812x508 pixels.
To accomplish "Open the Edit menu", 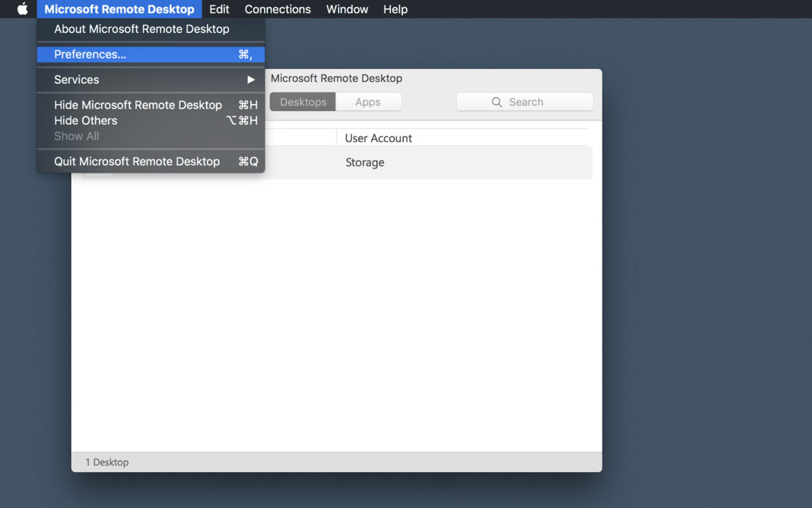I will pyautogui.click(x=219, y=9).
